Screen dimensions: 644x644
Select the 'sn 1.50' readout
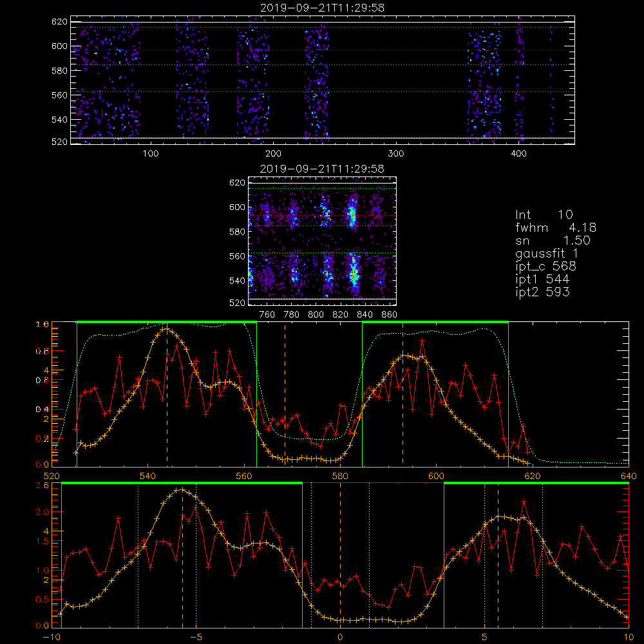point(553,240)
